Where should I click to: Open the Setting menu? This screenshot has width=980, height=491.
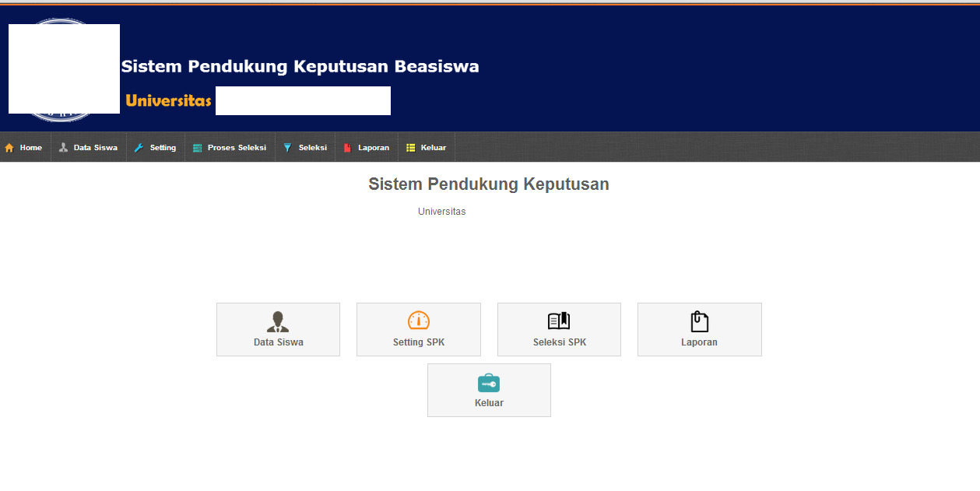tap(156, 148)
